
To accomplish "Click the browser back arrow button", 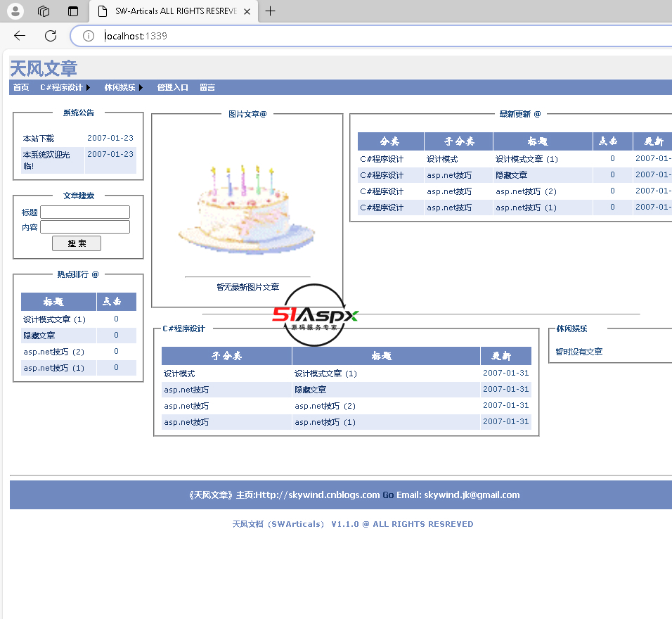I will pos(20,36).
